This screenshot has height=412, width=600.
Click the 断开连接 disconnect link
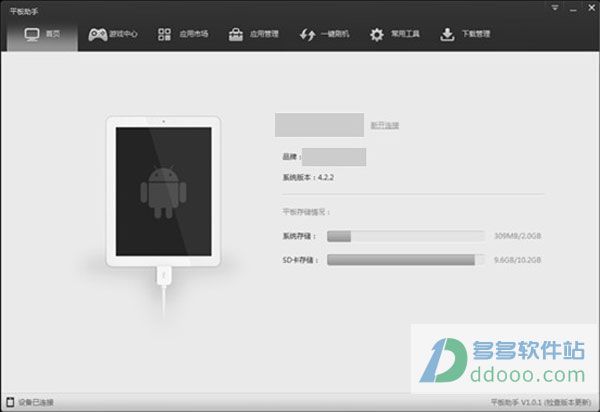[385, 125]
